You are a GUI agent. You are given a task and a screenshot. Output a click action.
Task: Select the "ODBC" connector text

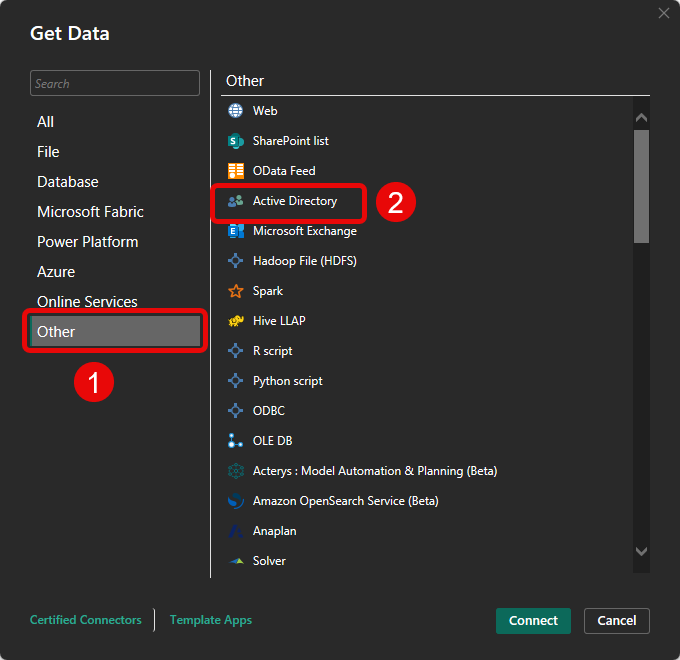(269, 411)
